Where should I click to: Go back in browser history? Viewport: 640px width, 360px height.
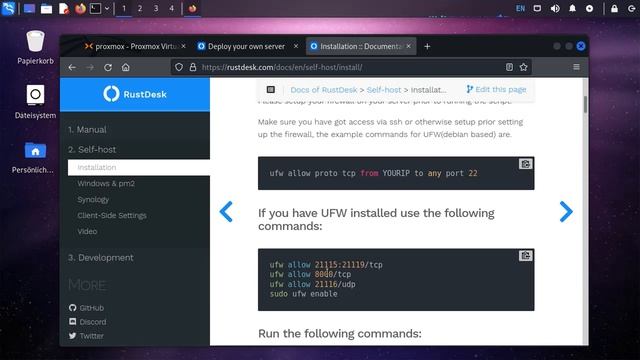click(72, 67)
